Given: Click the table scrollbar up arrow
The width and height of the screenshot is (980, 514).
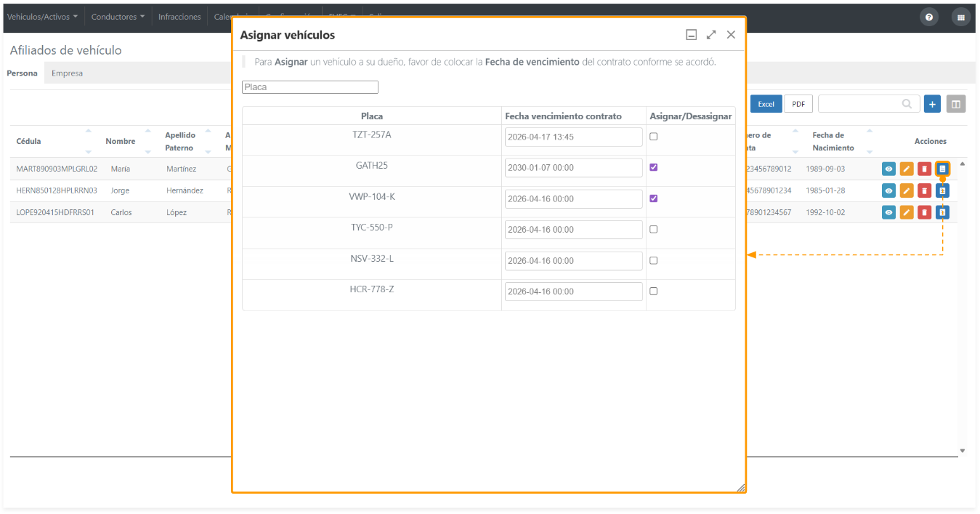Looking at the screenshot, I should 963,164.
